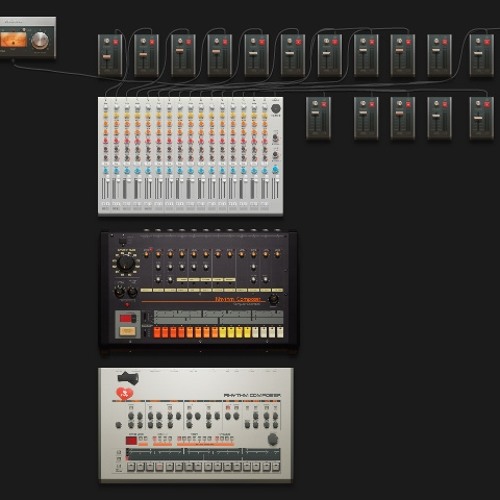This screenshot has height=500, width=500.
Task: Toggle the red button on the first top-row fader module
Action: (x=116, y=42)
